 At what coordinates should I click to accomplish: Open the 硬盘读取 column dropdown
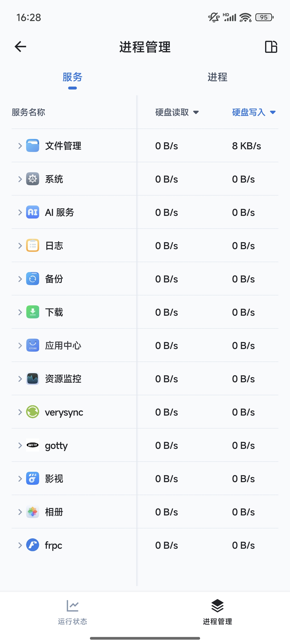pyautogui.click(x=177, y=112)
